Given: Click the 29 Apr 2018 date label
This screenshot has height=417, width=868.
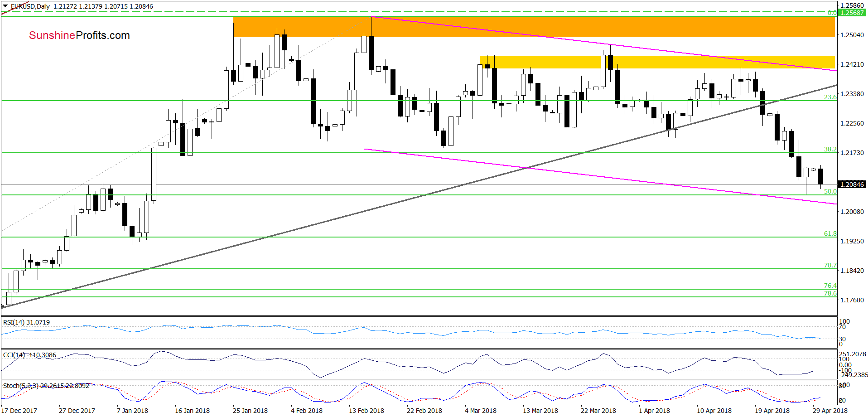Looking at the screenshot, I should click(x=830, y=411).
